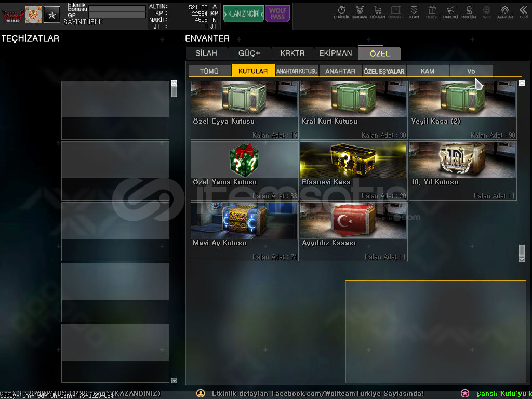This screenshot has width=532, height=399.
Task: Click the ALTIN value 521103
Action: [198, 7]
